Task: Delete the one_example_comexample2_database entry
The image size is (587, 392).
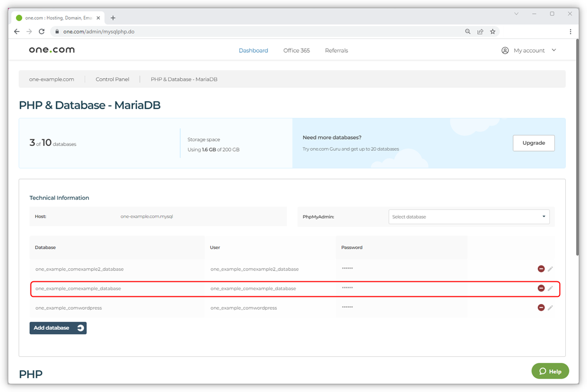Action: (541, 269)
